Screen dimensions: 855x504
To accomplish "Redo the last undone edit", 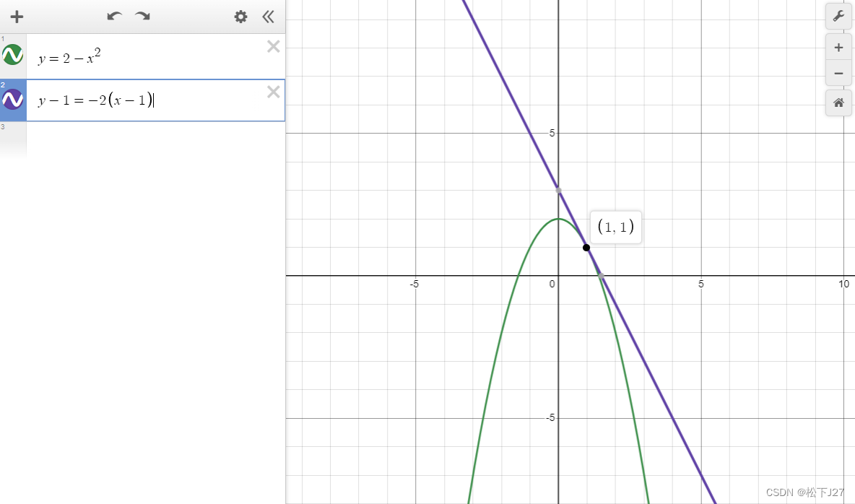I will [x=143, y=17].
